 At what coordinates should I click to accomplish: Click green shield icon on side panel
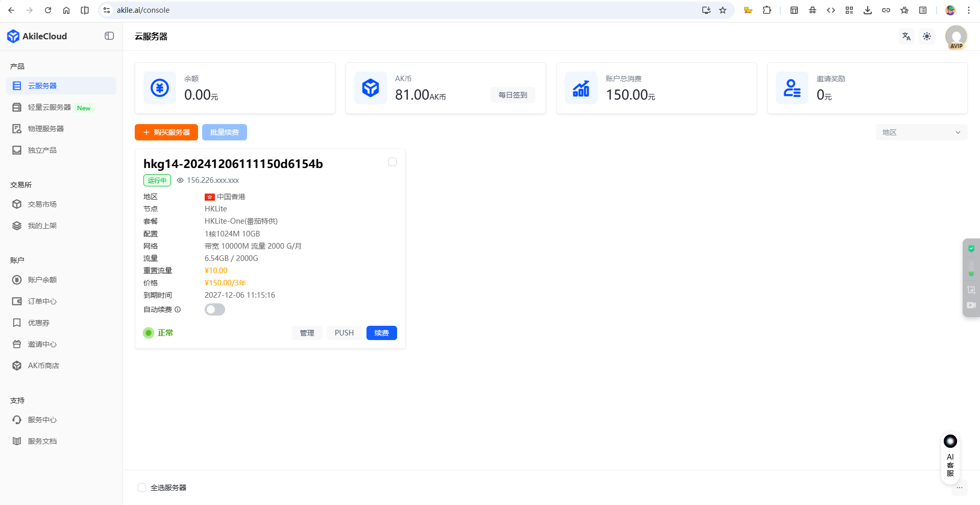pos(971,249)
